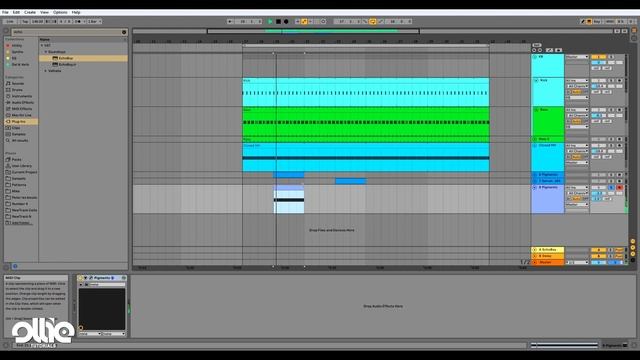
Task: Click the Master track header
Action: pos(547,262)
